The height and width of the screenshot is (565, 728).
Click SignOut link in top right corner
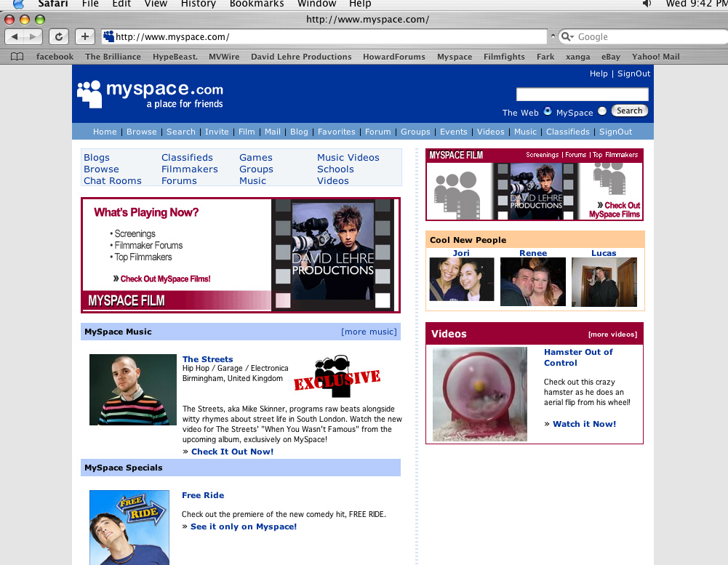tap(633, 73)
